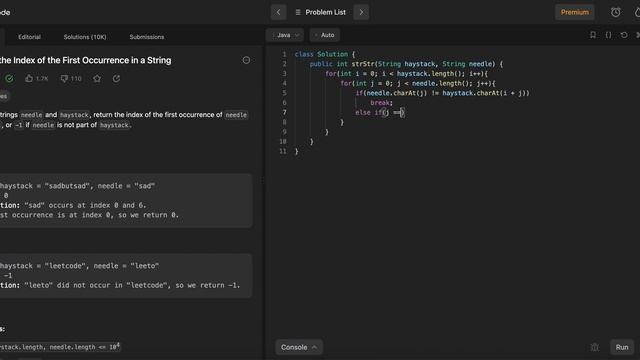
Task: Add problem to favorites with star icon
Action: (x=97, y=78)
